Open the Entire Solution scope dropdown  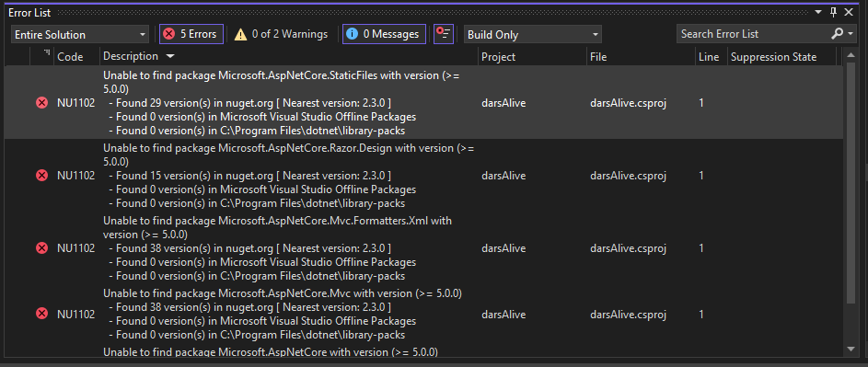click(x=80, y=34)
